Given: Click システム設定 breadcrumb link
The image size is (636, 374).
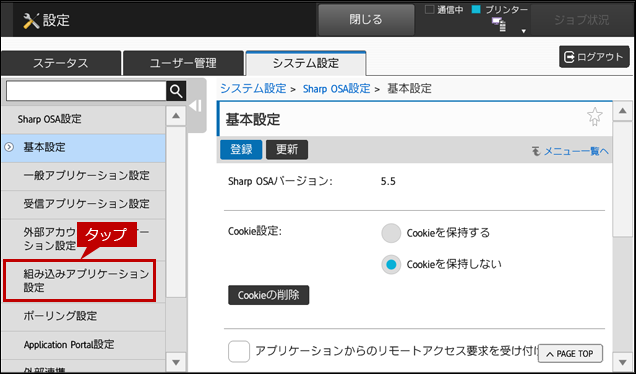Looking at the screenshot, I should [253, 88].
